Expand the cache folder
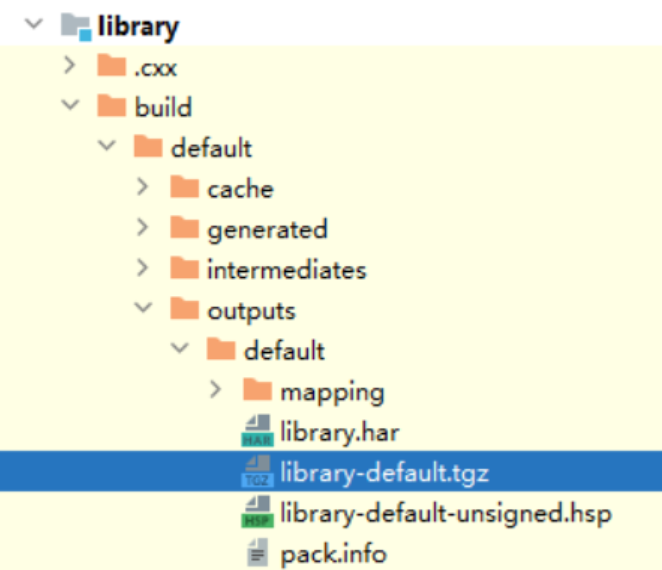Screen dimensions: 662x570 142,188
